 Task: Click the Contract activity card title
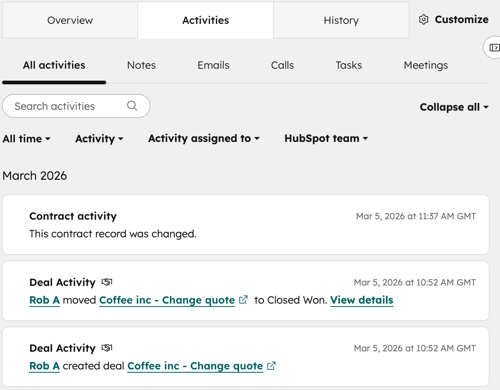tap(73, 216)
